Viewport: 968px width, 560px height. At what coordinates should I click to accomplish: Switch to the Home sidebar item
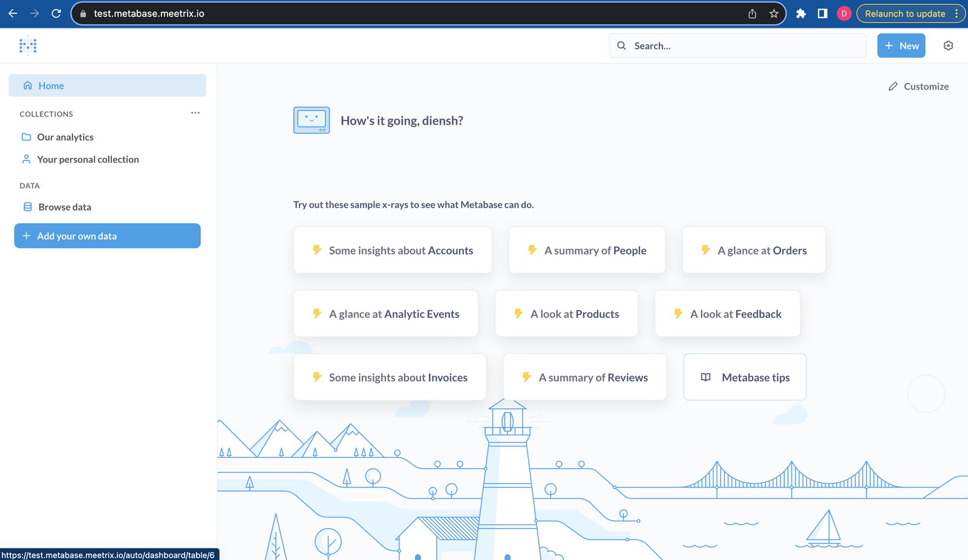click(51, 85)
